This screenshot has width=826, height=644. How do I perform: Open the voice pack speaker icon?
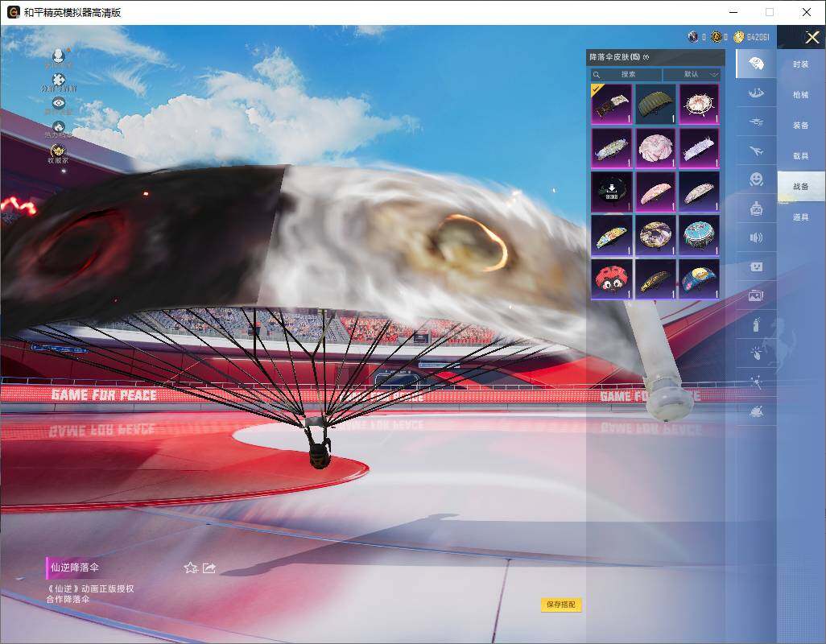point(756,237)
